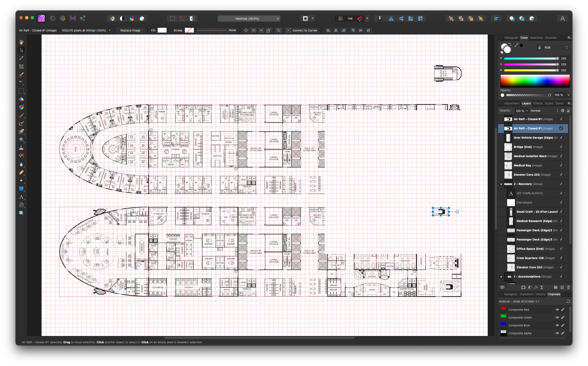This screenshot has height=366, width=588.
Task: Switch to the Liquify persona
Action: pyautogui.click(x=53, y=19)
